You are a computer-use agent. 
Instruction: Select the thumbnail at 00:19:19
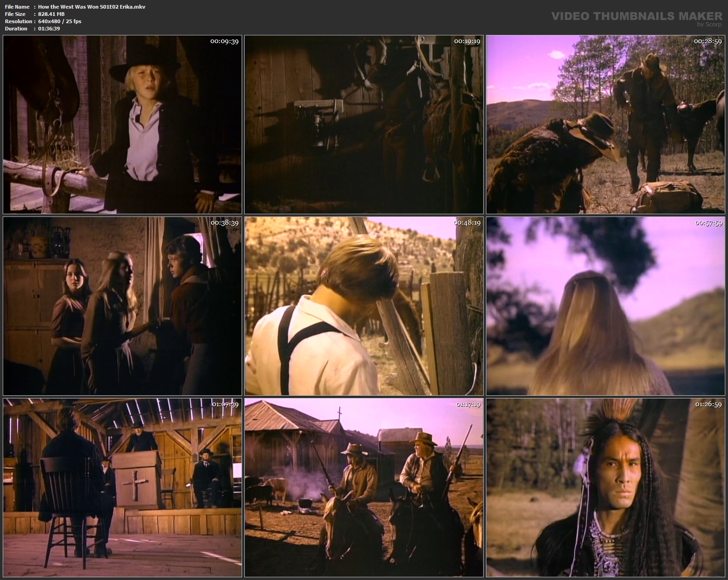[364, 124]
